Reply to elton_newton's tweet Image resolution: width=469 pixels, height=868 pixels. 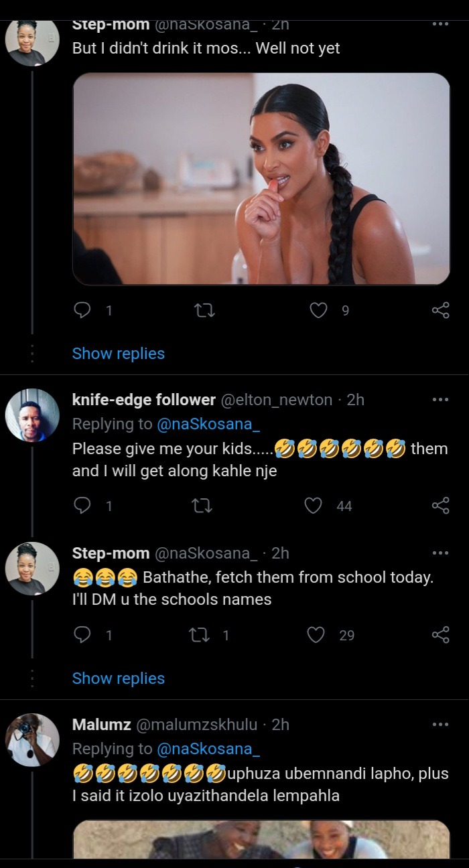coord(82,506)
